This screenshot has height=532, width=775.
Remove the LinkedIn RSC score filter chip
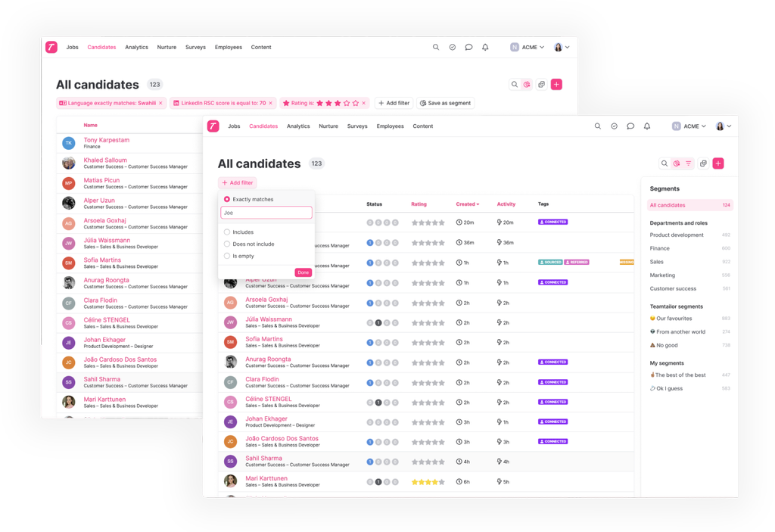pos(271,103)
